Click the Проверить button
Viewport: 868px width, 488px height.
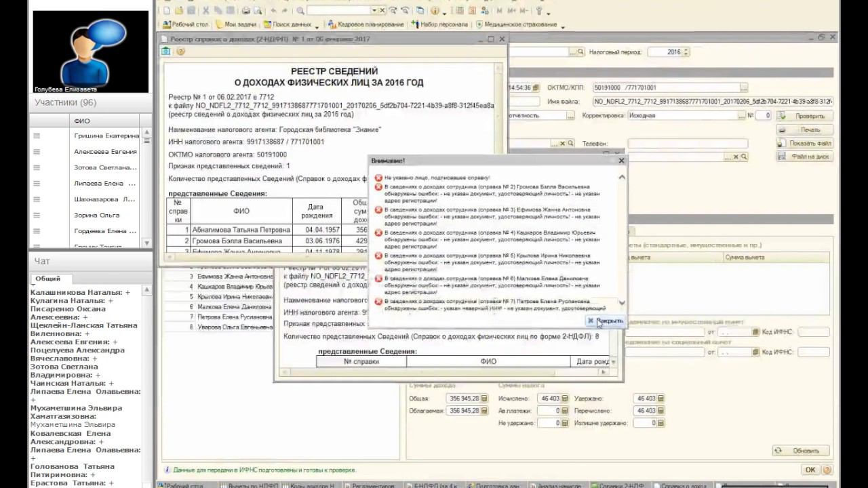point(804,116)
